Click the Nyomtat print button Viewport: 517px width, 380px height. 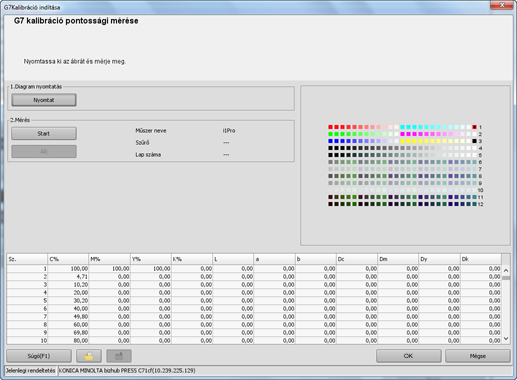pos(44,100)
